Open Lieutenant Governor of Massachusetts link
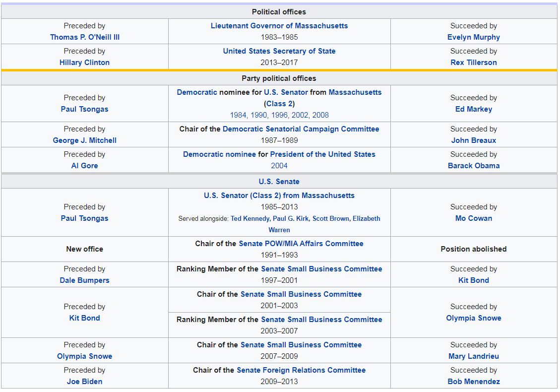The height and width of the screenshot is (392, 560). (279, 26)
